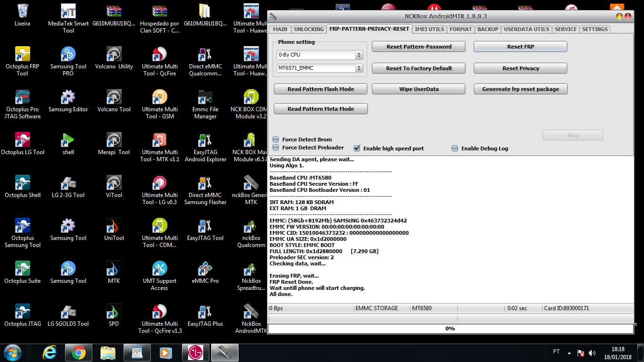Open Octoplus Shell desktop shortcut

pos(22,186)
